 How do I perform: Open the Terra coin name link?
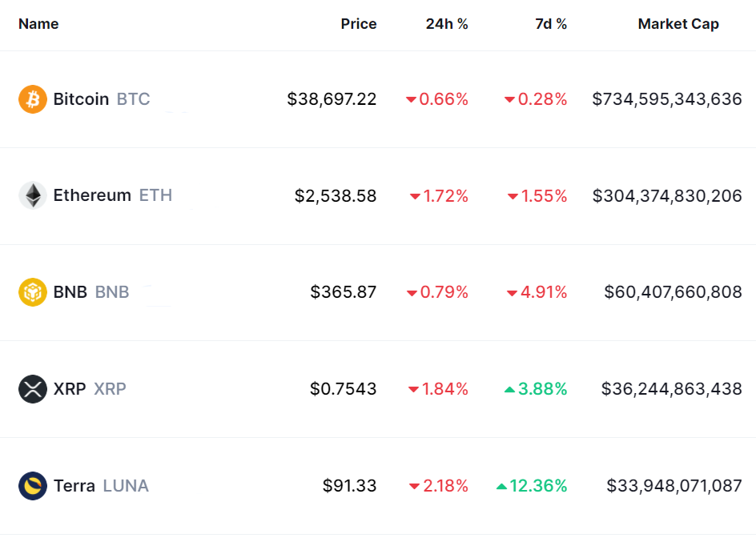74,486
